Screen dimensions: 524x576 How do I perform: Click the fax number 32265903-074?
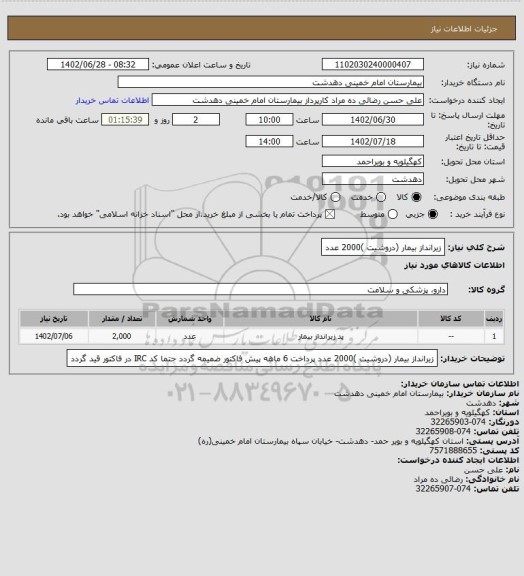(458, 422)
